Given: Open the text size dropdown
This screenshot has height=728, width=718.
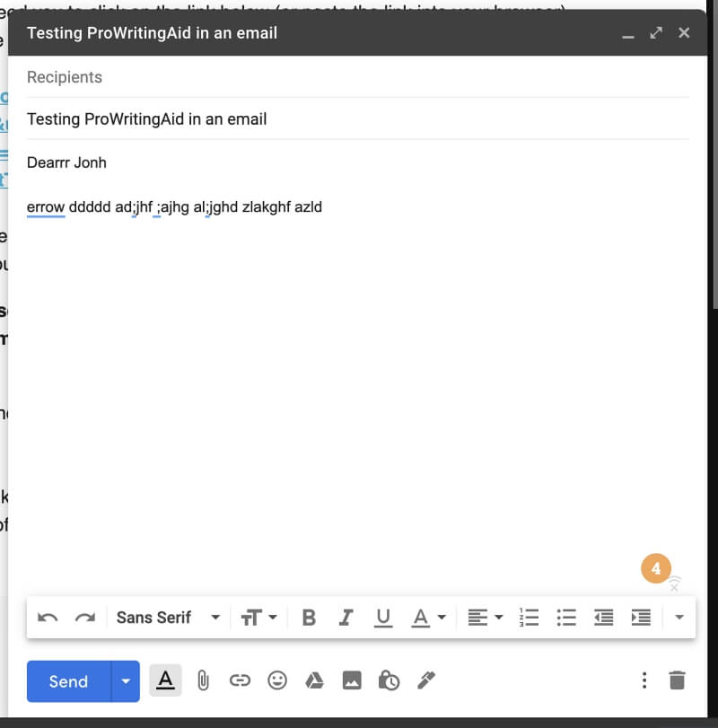Looking at the screenshot, I should click(258, 618).
